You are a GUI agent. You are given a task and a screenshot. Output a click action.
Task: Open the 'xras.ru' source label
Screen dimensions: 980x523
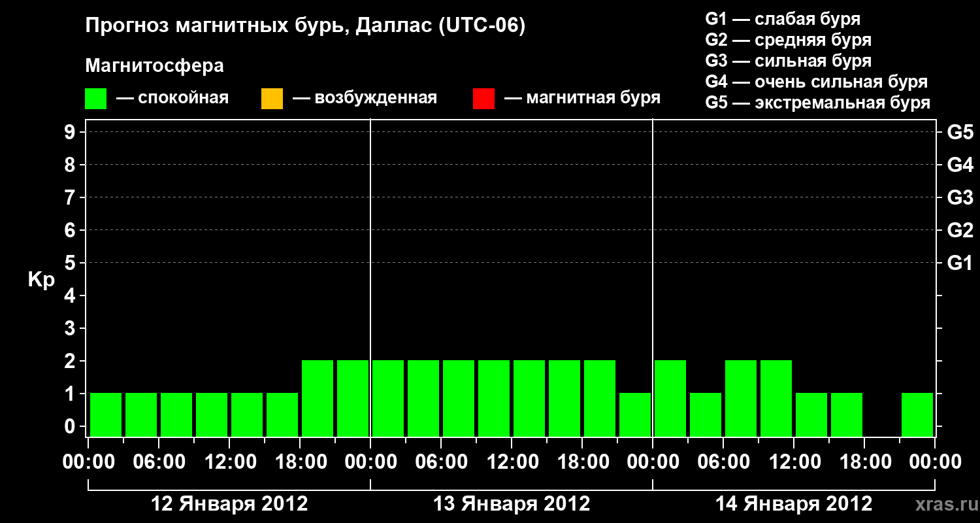pyautogui.click(x=945, y=504)
